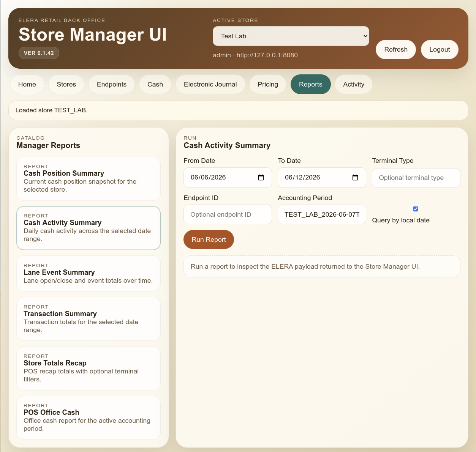Click the VER 0.1.42 version badge
The image size is (476, 452).
pos(39,53)
